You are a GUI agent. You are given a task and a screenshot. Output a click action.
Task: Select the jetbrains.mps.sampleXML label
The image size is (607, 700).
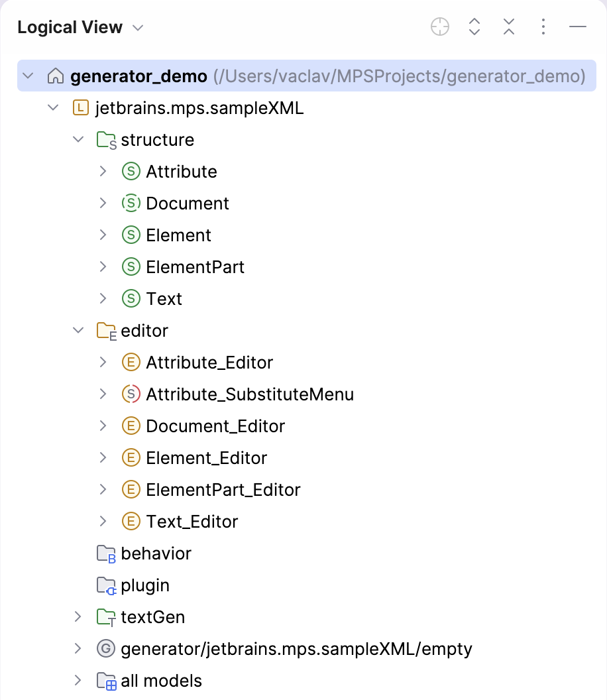point(199,108)
